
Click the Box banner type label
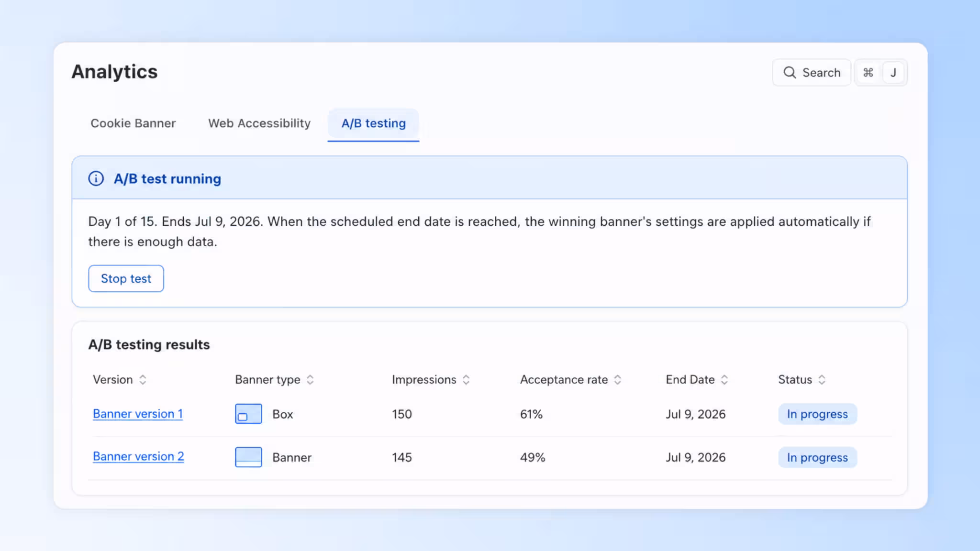pyautogui.click(x=282, y=414)
